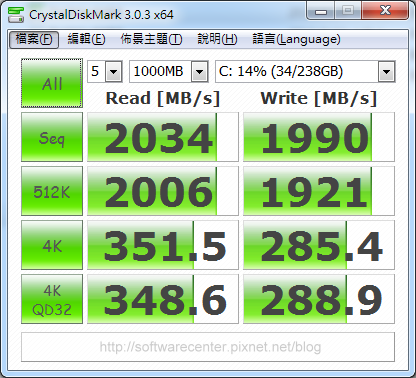Click the 4K read result 351.5
416x378 pixels.
pos(163,245)
